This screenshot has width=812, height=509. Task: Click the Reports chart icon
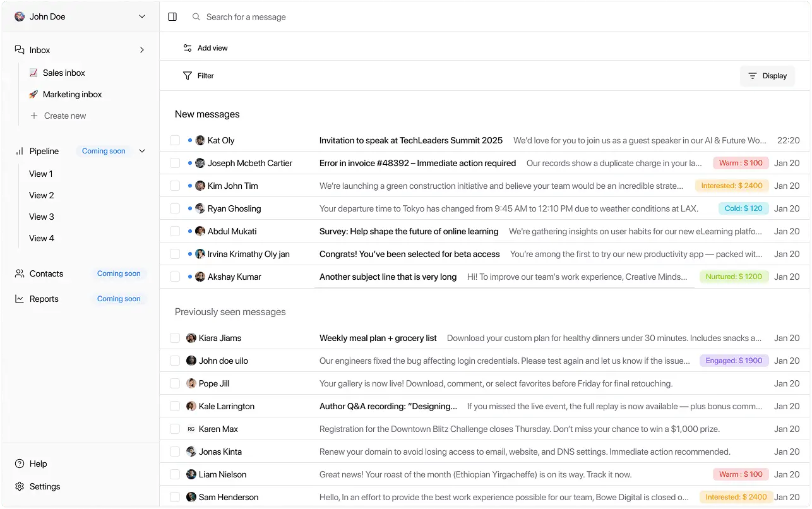(x=20, y=299)
